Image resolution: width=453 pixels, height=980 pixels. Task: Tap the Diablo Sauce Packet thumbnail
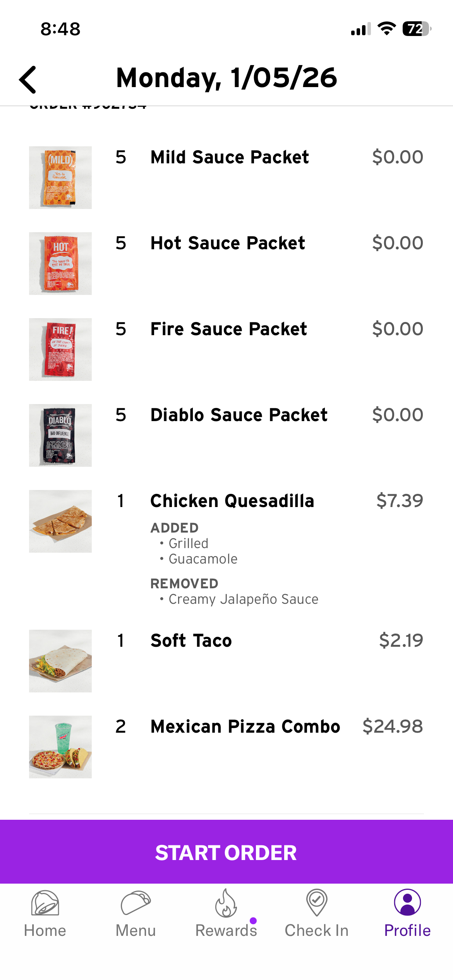[60, 435]
